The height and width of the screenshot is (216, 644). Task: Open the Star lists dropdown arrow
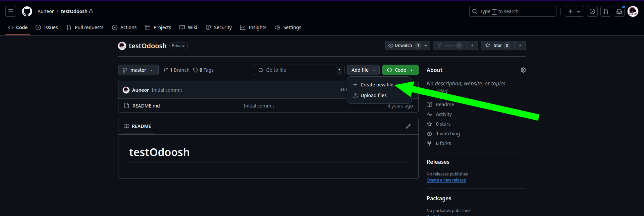(x=520, y=46)
